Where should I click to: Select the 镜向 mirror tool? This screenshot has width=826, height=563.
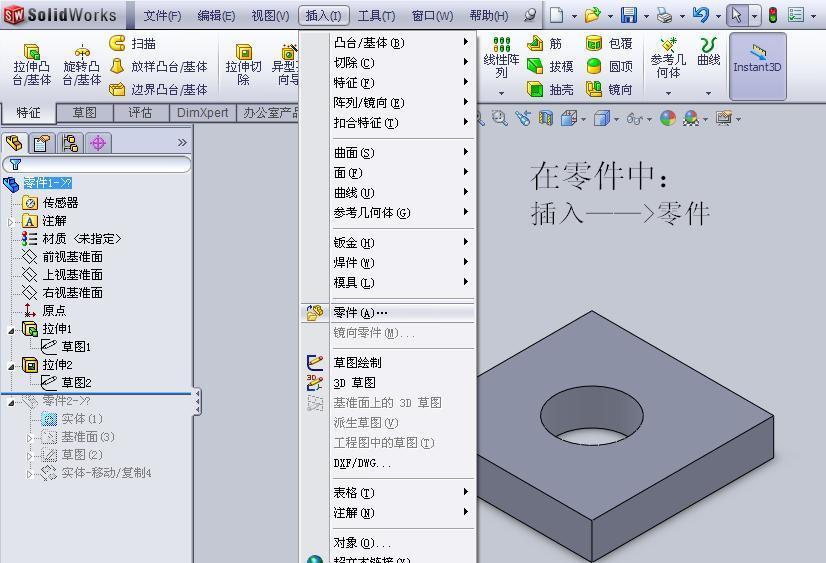(x=609, y=90)
